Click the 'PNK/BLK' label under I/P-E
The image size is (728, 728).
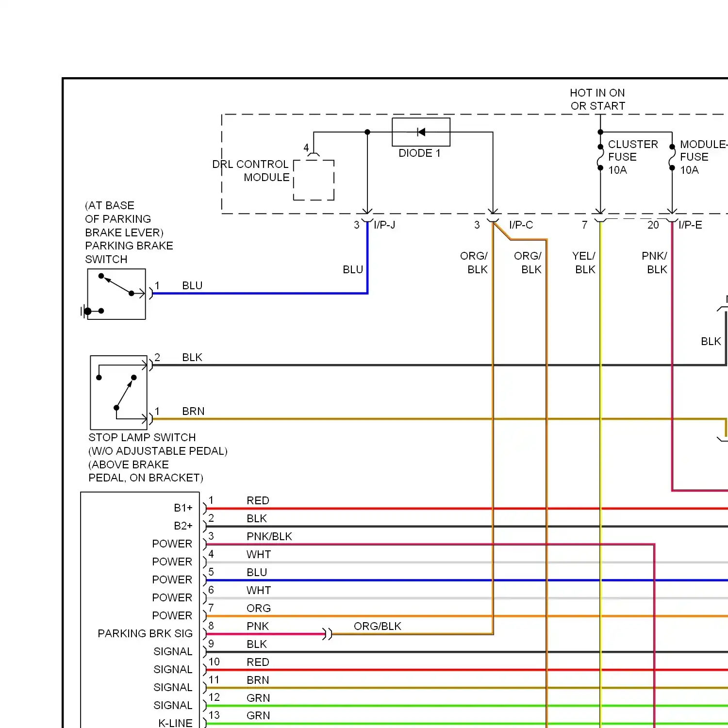[x=655, y=263]
